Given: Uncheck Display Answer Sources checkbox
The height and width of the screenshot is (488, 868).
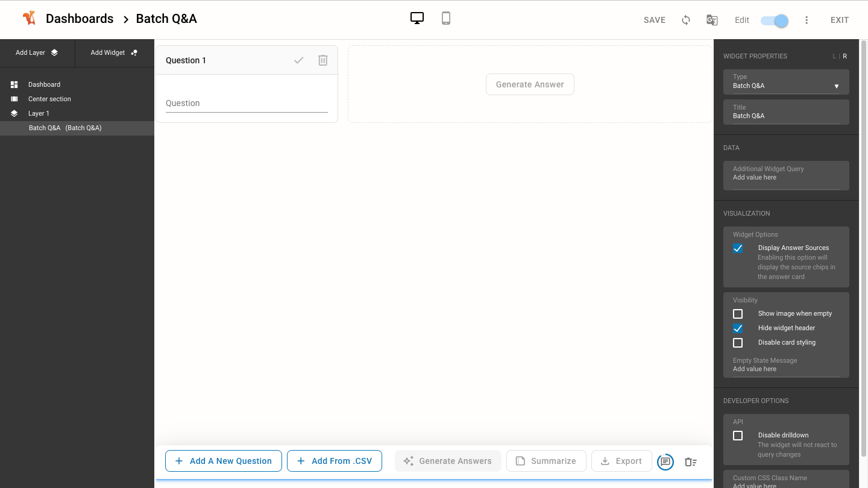Looking at the screenshot, I should pos(738,248).
